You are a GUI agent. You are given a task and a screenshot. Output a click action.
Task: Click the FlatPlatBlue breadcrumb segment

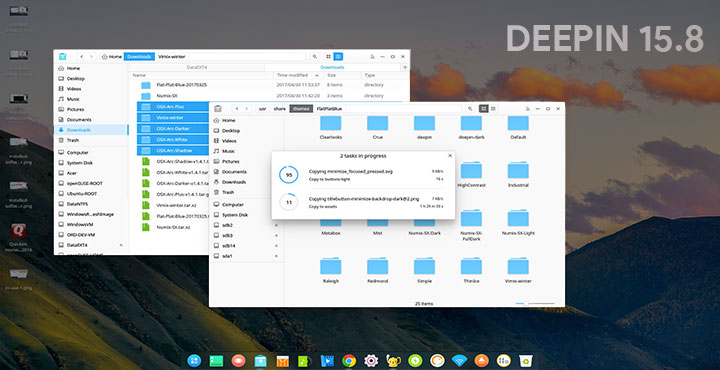330,109
